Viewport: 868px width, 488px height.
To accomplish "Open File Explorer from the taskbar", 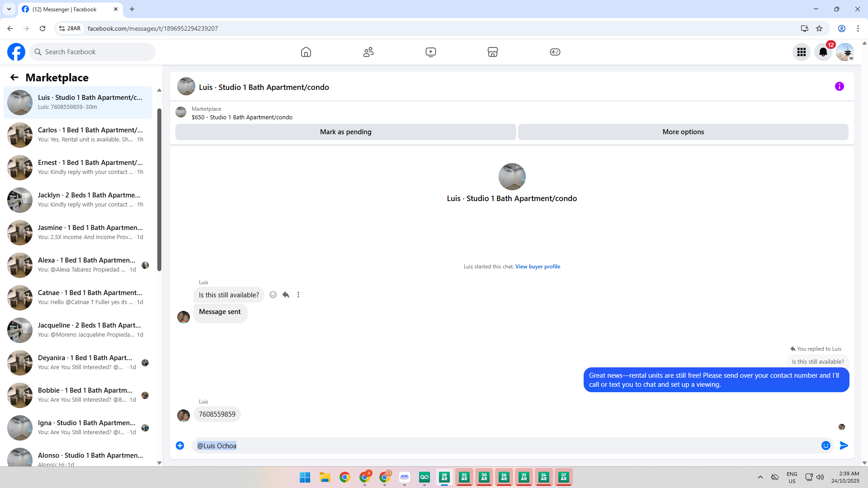I will [325, 477].
